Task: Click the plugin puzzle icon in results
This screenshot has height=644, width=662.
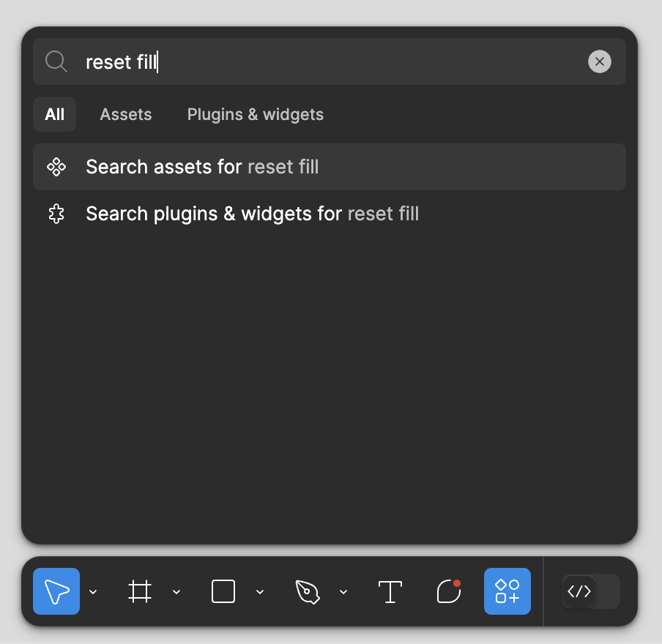Action: coord(56,214)
